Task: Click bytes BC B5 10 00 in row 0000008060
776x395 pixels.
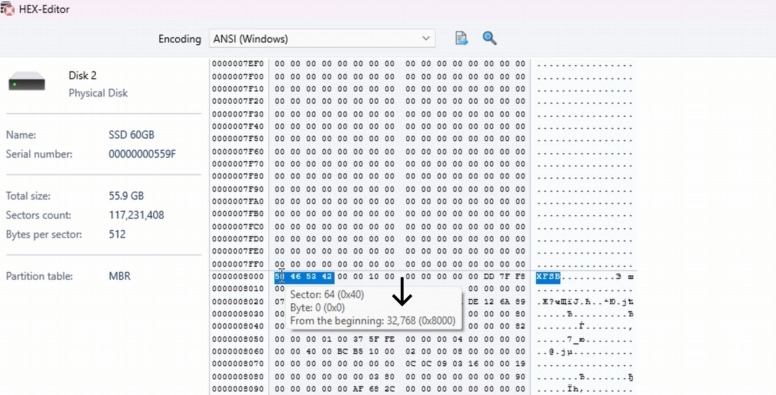Action: [x=366, y=352]
